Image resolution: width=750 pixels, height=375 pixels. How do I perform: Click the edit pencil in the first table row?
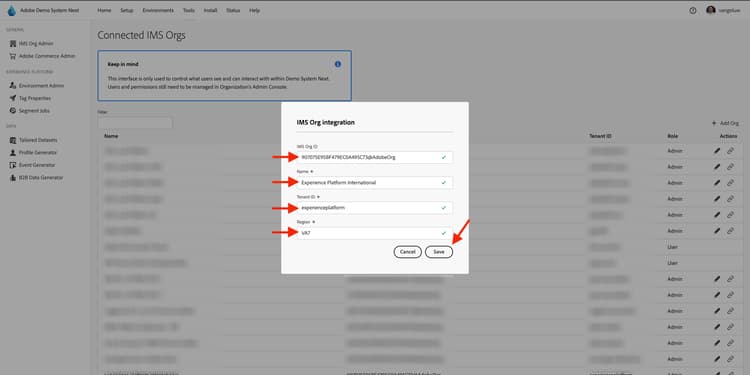coord(717,151)
